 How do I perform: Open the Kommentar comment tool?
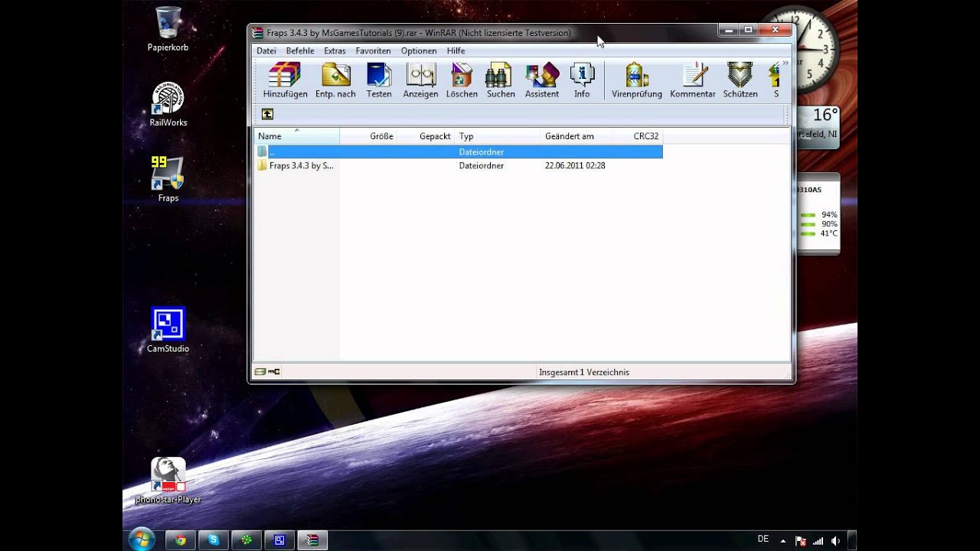[x=693, y=80]
